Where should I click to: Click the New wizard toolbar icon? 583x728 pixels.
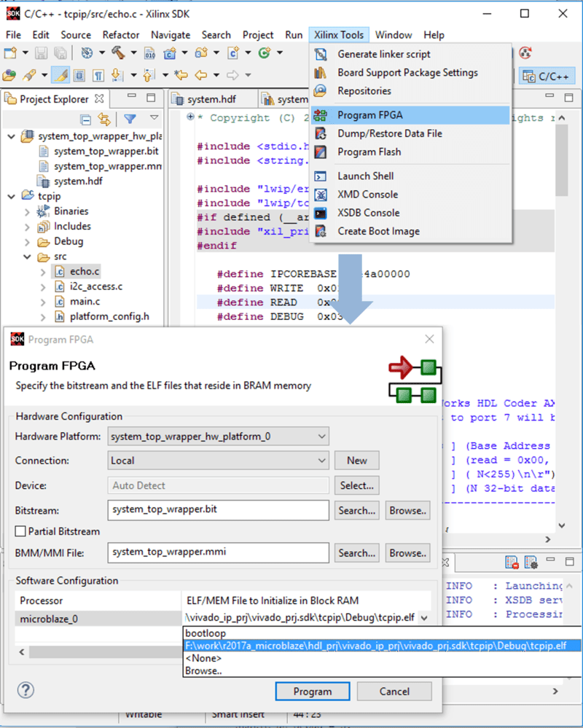coord(10,53)
